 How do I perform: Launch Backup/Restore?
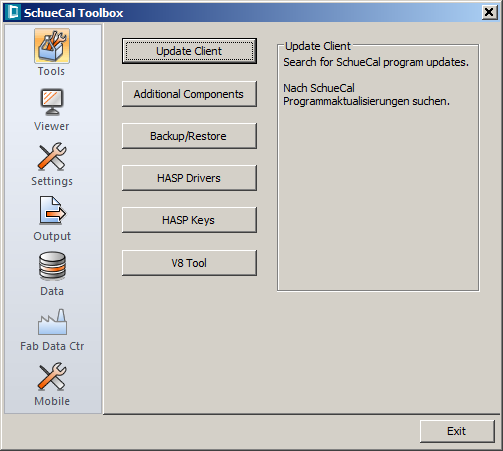[189, 136]
